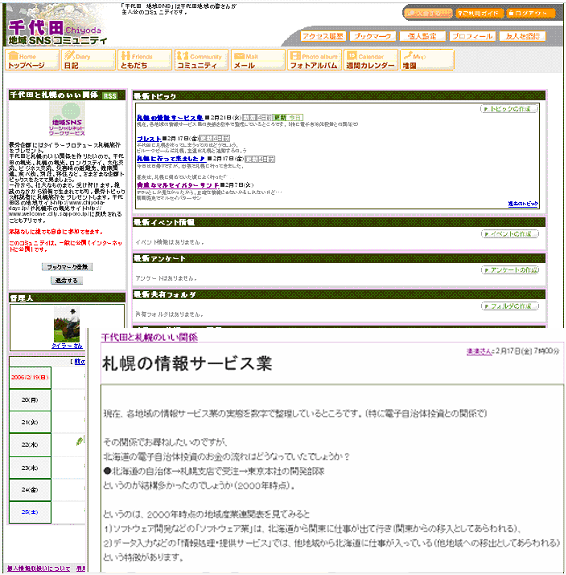This screenshot has height=575, width=566.
Task: Click the RSS feed badge
Action: pyautogui.click(x=110, y=96)
